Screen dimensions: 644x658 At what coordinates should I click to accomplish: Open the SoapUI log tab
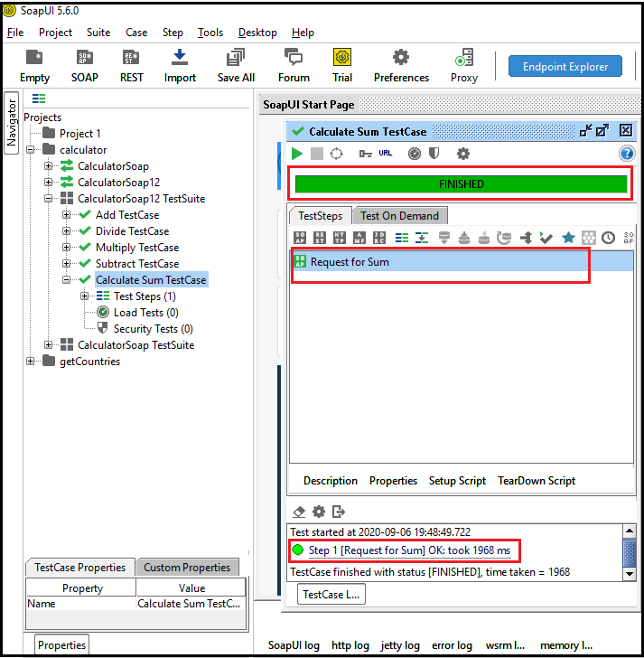[294, 645]
